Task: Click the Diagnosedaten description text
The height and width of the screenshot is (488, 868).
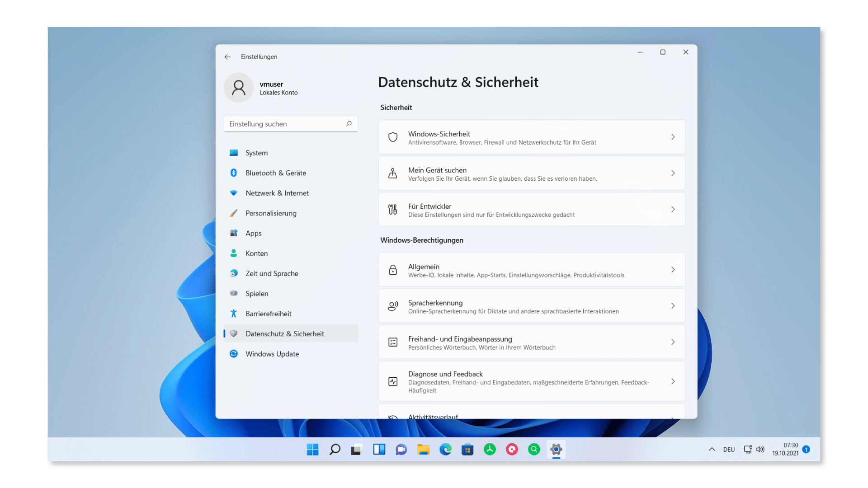Action: pyautogui.click(x=528, y=386)
